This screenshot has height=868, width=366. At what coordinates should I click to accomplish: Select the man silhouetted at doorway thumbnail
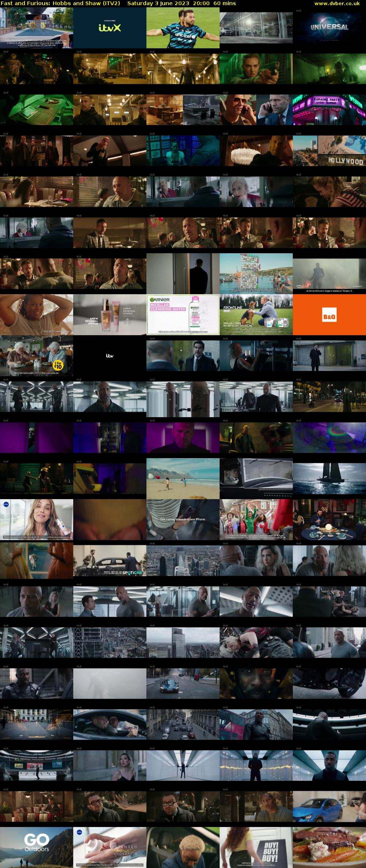tap(183, 274)
